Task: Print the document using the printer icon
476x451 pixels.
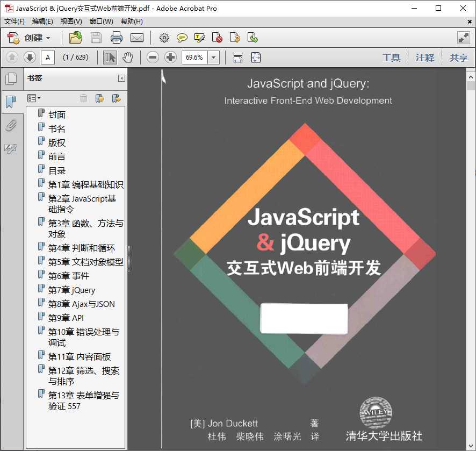Action: tap(117, 38)
